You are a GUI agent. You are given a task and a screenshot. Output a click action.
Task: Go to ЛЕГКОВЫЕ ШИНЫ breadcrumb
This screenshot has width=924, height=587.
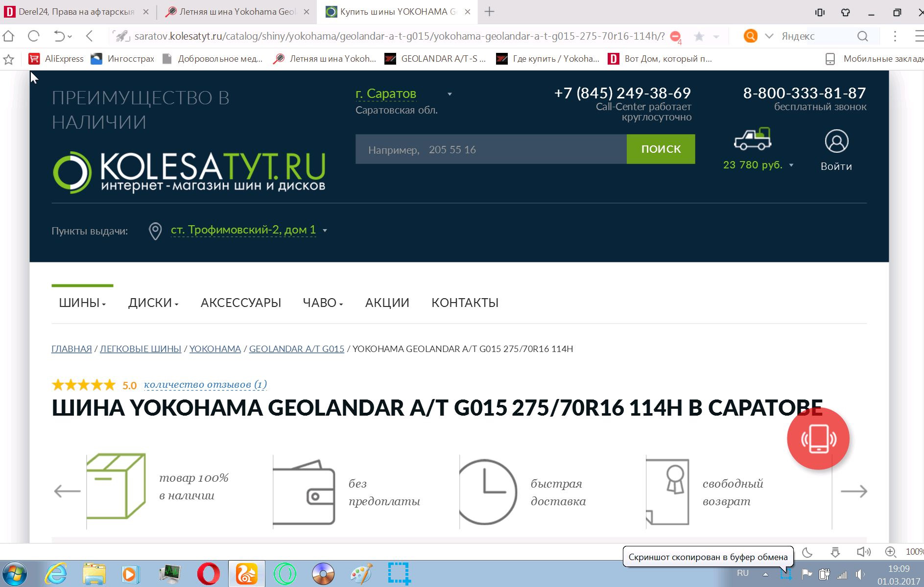[x=141, y=349]
